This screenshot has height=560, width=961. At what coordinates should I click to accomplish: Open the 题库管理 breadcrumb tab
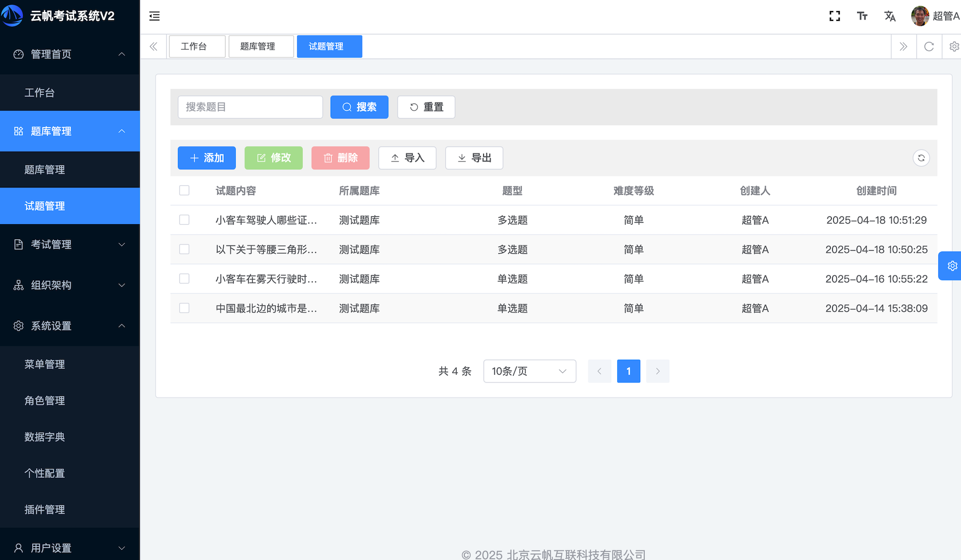(x=261, y=46)
